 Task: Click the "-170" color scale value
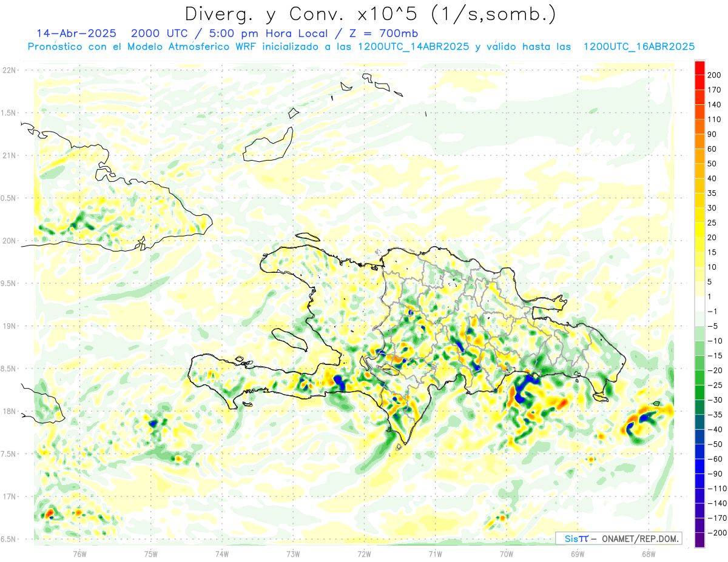(716, 519)
